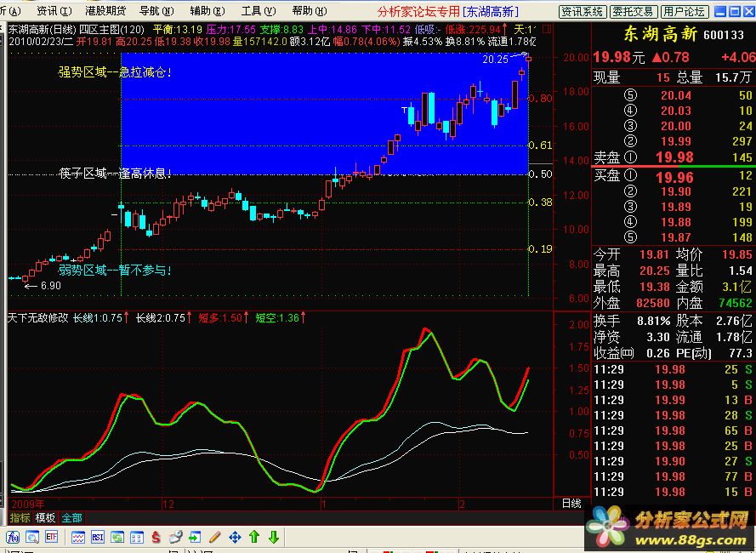Click buy level ④ price 19.88
756x553 pixels.
coord(675,222)
